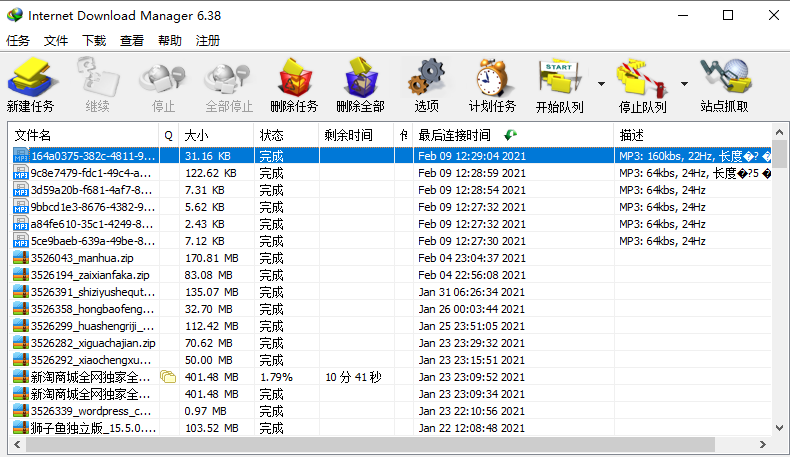Viewport: 790px width, 457px height.
Task: Click MP3 icon of 3d59a20b-f681 file
Action: (21, 190)
